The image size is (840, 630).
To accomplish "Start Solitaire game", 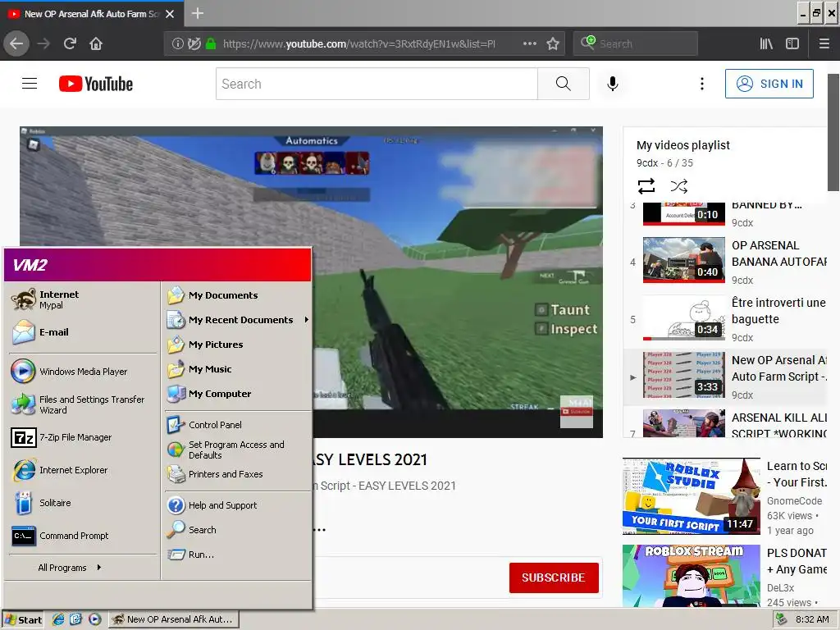I will pyautogui.click(x=83, y=503).
